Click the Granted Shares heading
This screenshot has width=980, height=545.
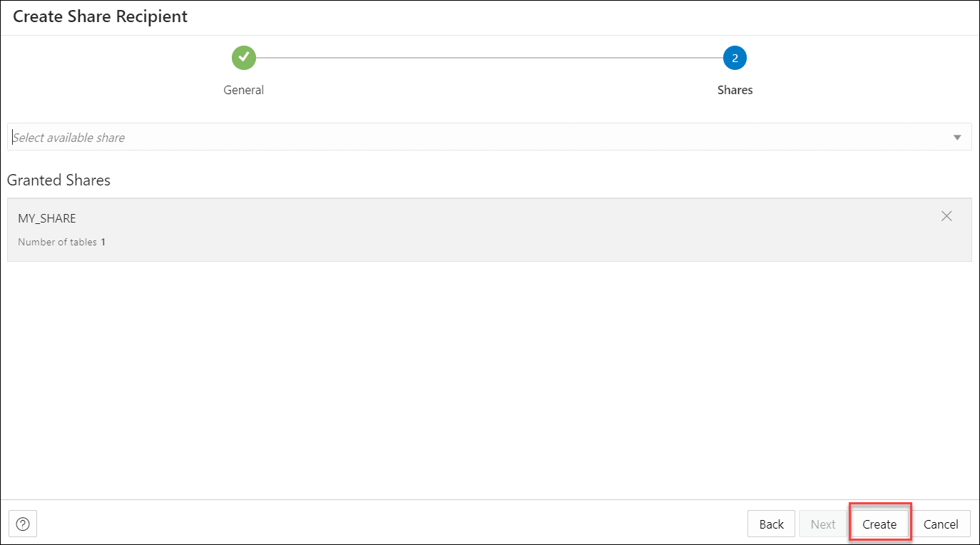[58, 180]
